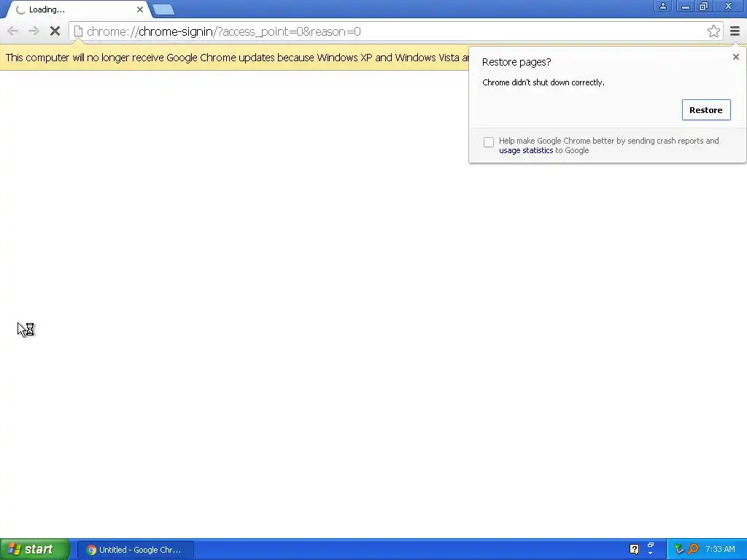Click the page info icon in address bar

79,31
